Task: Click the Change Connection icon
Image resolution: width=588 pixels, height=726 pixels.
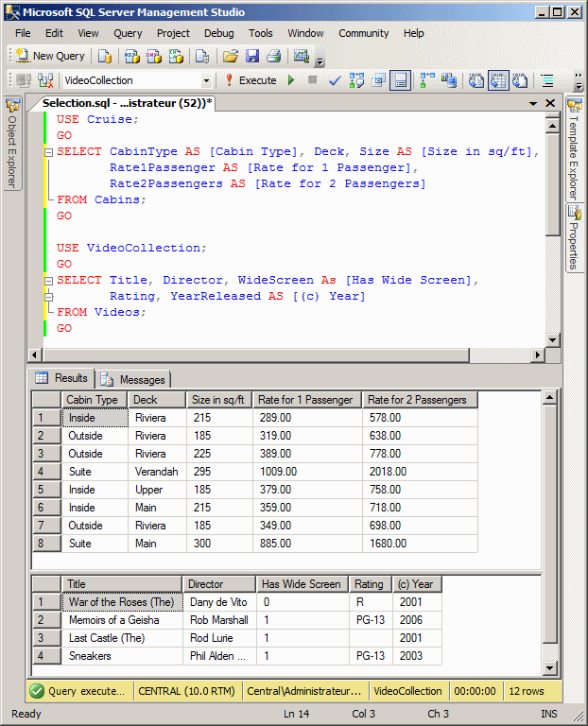Action: coord(45,80)
